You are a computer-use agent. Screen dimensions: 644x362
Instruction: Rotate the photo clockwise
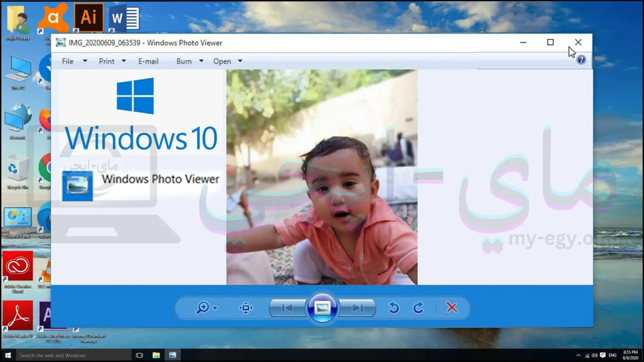click(418, 307)
